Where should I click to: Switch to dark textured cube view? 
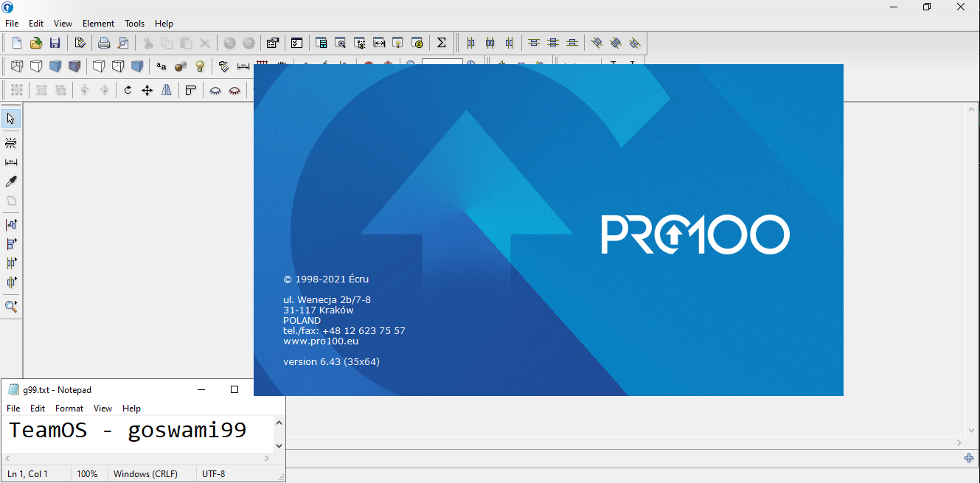[74, 66]
